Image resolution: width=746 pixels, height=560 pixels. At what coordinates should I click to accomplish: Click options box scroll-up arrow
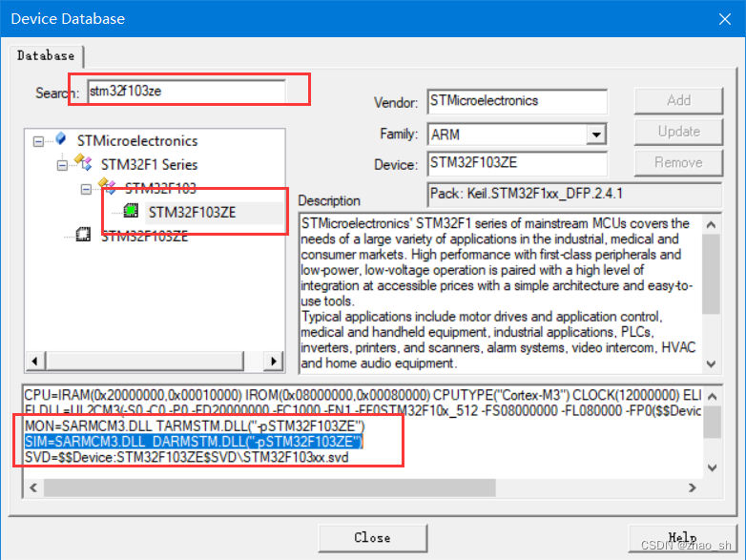[x=713, y=396]
